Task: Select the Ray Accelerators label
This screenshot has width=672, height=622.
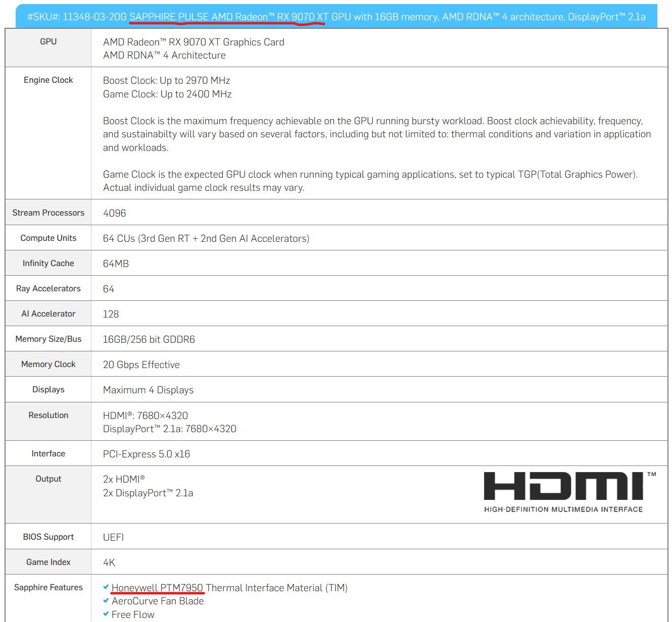Action: point(49,288)
